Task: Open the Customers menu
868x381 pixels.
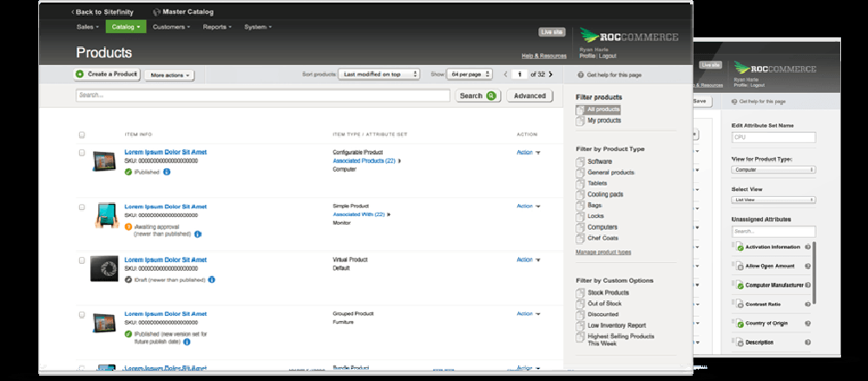Action: [171, 27]
